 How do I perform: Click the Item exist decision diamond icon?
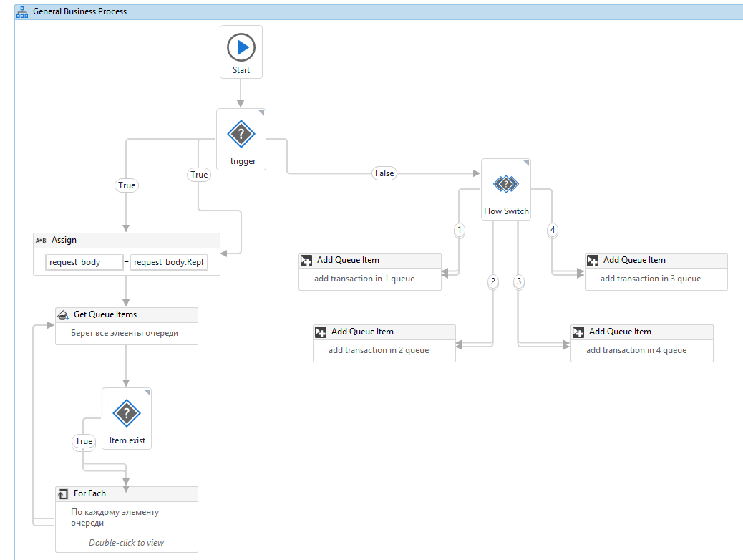tap(127, 413)
